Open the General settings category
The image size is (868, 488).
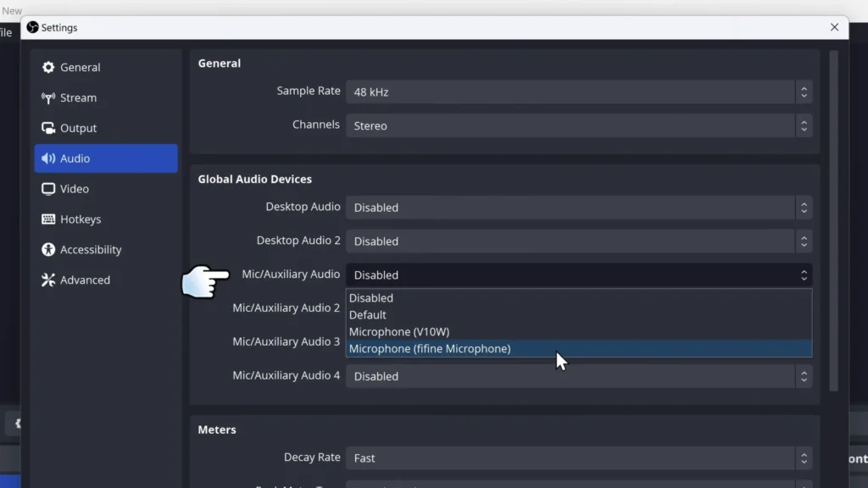106,68
